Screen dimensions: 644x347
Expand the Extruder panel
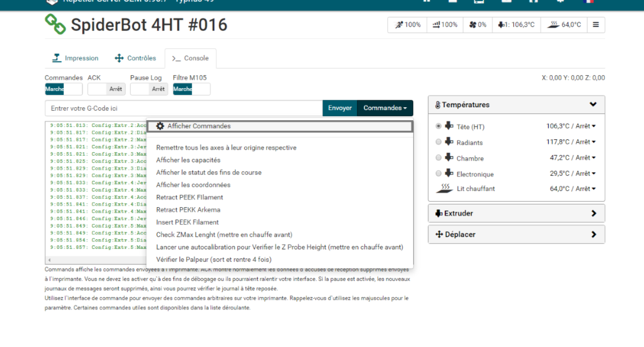[517, 214]
